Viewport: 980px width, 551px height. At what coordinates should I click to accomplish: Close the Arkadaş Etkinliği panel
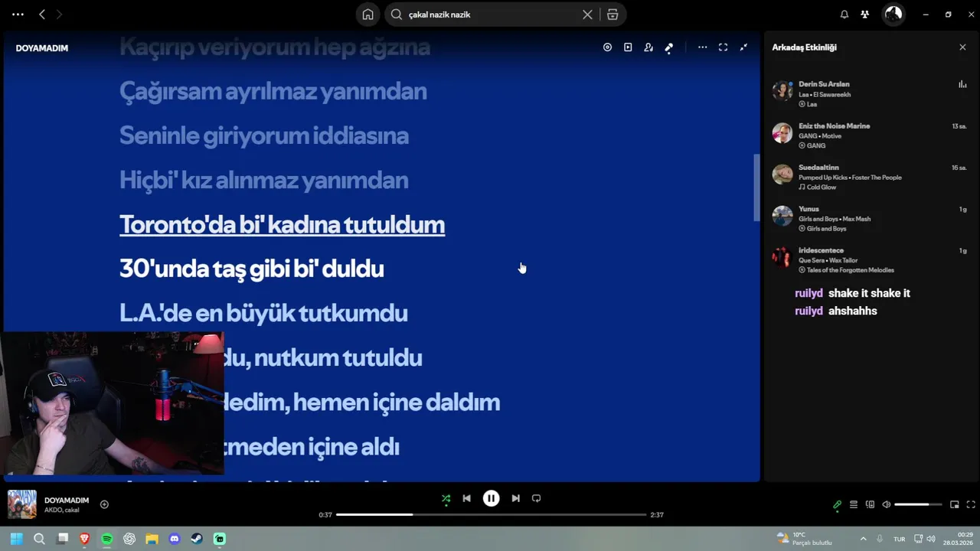tap(962, 47)
